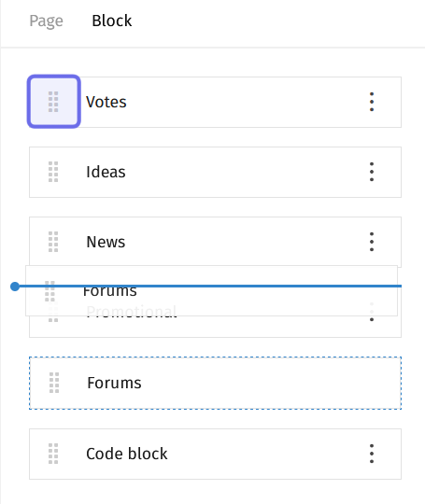Open the News block kebab menu
The height and width of the screenshot is (504, 425).
[372, 242]
